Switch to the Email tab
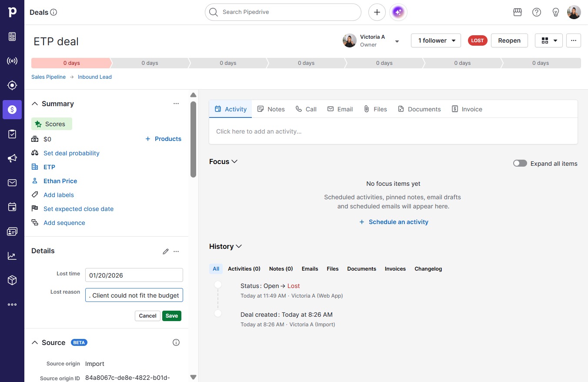This screenshot has height=382, width=588. pos(340,109)
